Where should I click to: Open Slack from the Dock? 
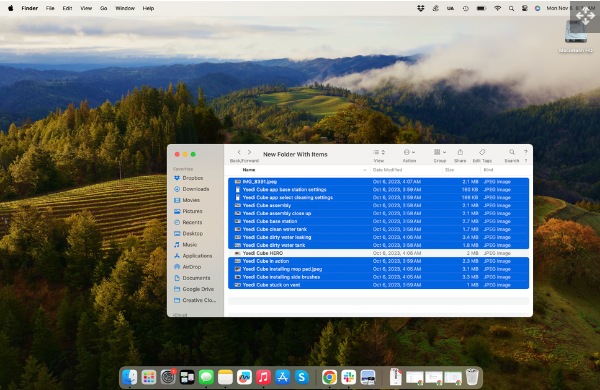pos(349,377)
